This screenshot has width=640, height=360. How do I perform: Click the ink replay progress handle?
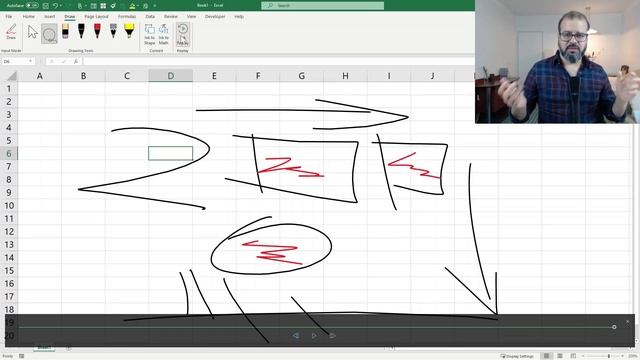click(x=614, y=327)
